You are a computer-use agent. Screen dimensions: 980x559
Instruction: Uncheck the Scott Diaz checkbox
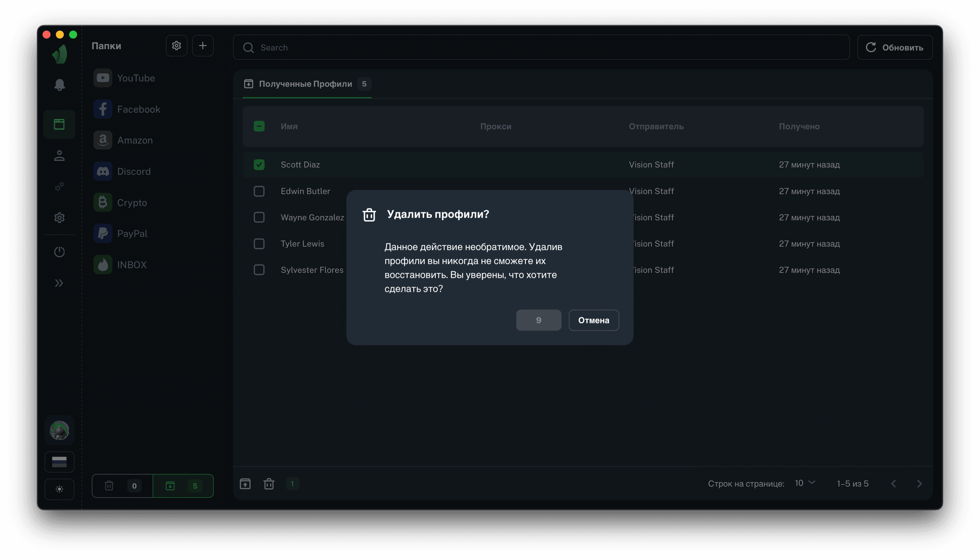[259, 165]
